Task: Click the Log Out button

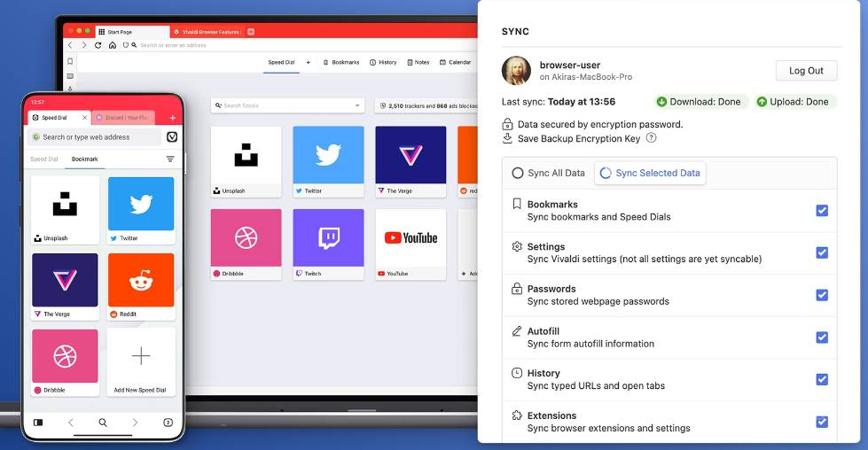Action: pyautogui.click(x=806, y=71)
